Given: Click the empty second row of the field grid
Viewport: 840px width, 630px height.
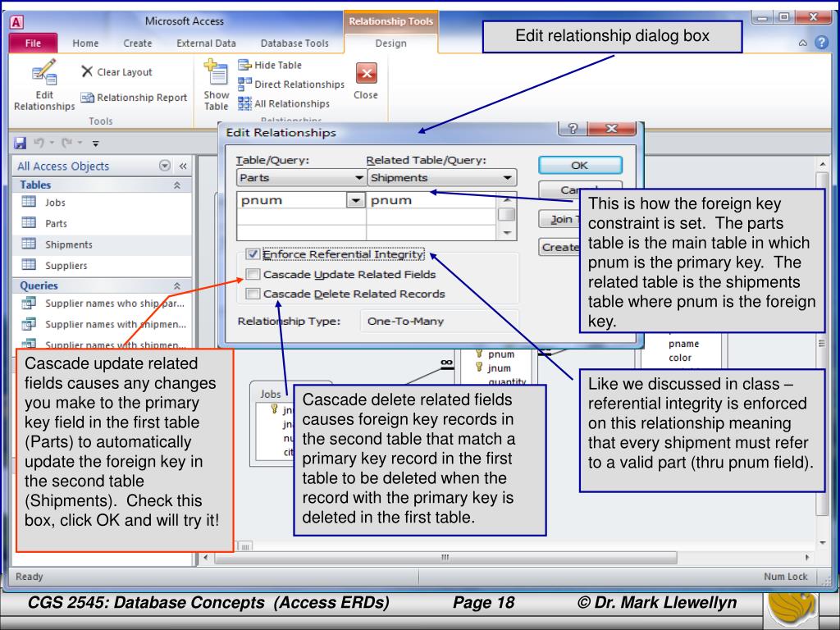Looking at the screenshot, I should pos(367,217).
